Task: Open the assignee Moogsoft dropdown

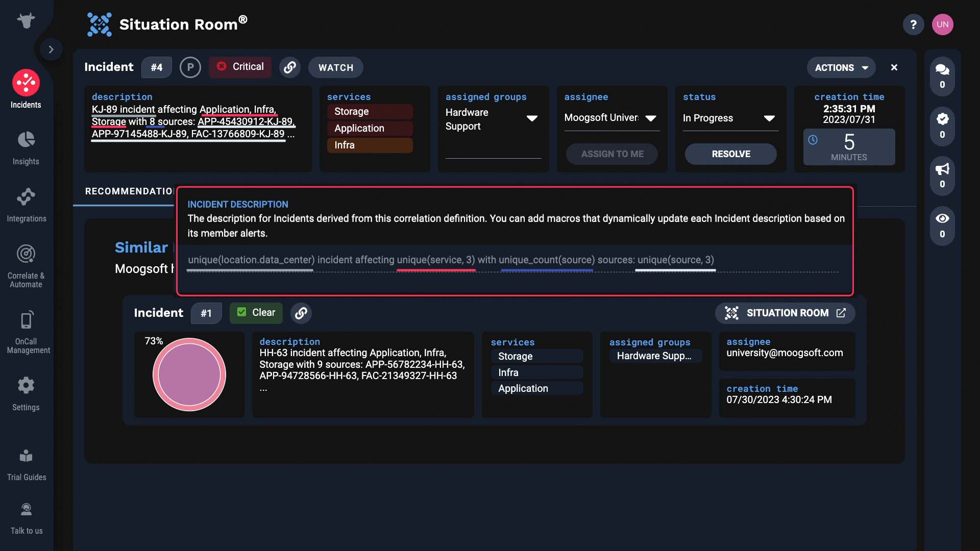Action: click(x=611, y=118)
